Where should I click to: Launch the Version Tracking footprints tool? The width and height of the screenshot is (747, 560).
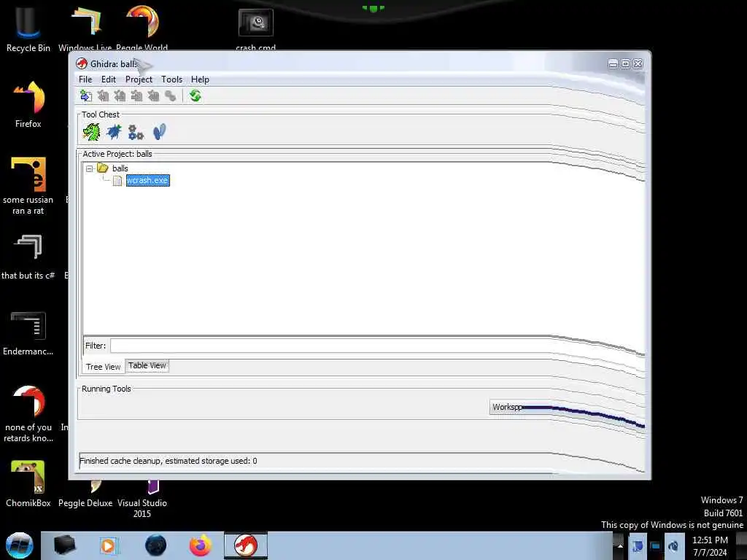coord(159,132)
